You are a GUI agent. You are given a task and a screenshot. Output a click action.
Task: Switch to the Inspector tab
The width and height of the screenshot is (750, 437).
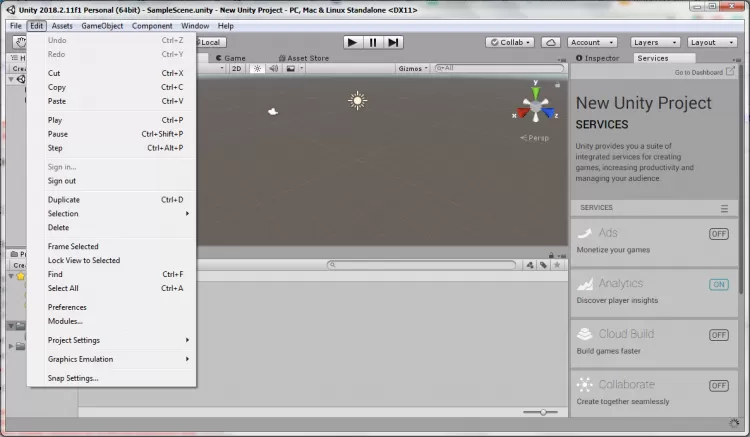click(598, 58)
